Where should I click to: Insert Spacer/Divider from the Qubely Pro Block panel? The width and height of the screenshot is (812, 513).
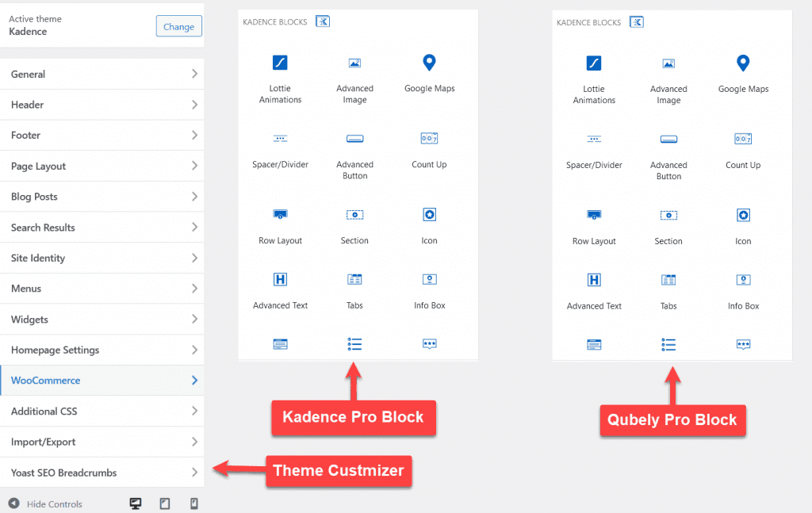(594, 150)
